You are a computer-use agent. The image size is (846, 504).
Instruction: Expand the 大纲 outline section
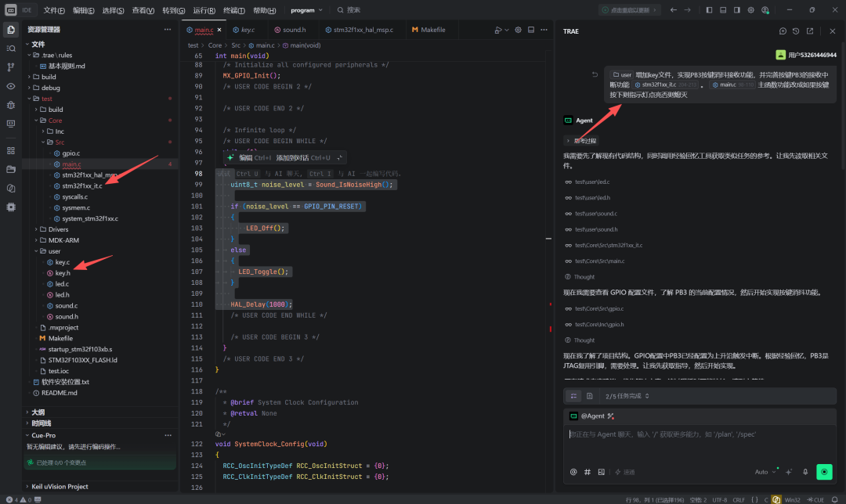[38, 412]
